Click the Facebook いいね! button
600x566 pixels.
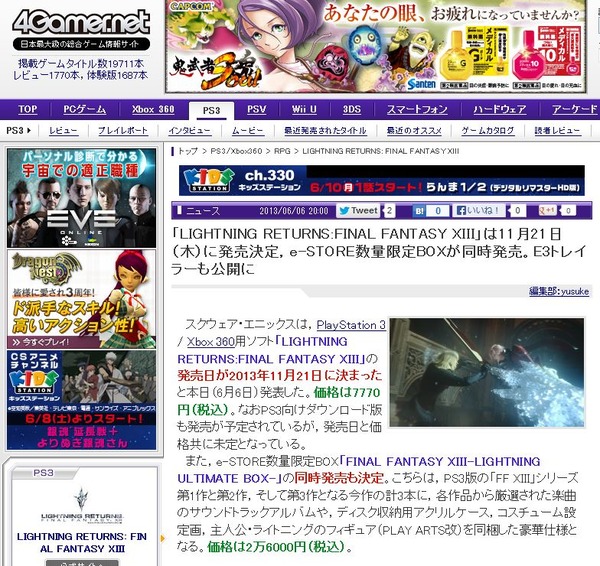click(479, 210)
